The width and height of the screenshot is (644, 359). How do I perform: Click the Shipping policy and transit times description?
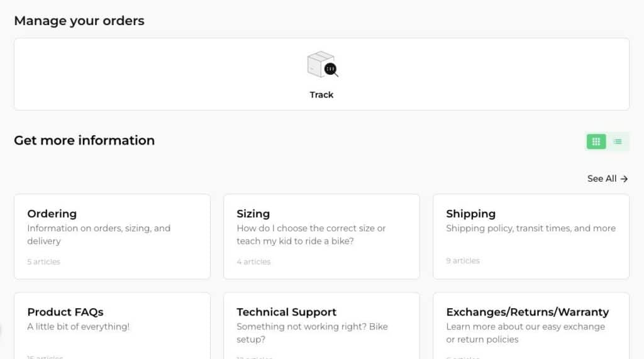530,228
